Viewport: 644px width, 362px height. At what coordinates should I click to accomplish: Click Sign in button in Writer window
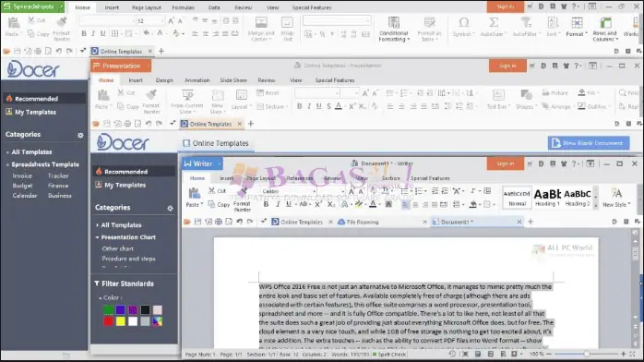click(506, 163)
